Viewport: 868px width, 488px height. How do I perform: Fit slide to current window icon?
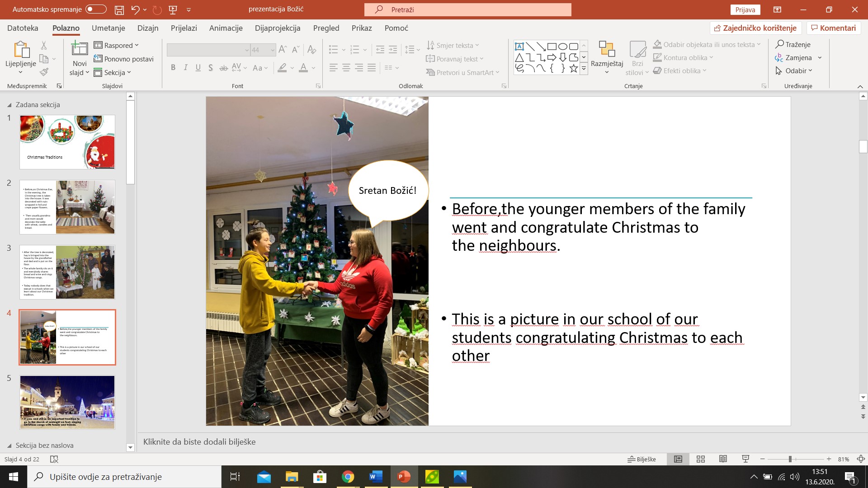tap(861, 459)
